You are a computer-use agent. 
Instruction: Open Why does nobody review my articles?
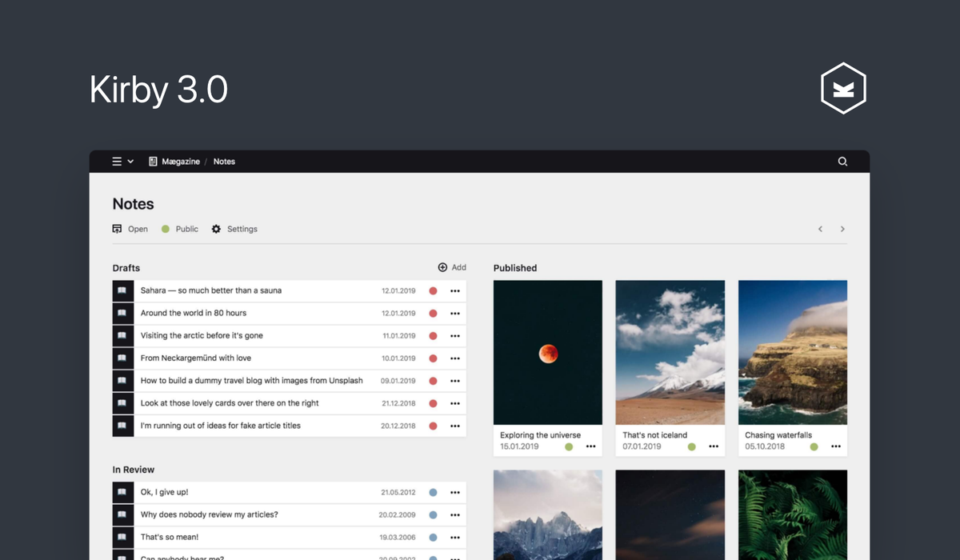tap(210, 514)
